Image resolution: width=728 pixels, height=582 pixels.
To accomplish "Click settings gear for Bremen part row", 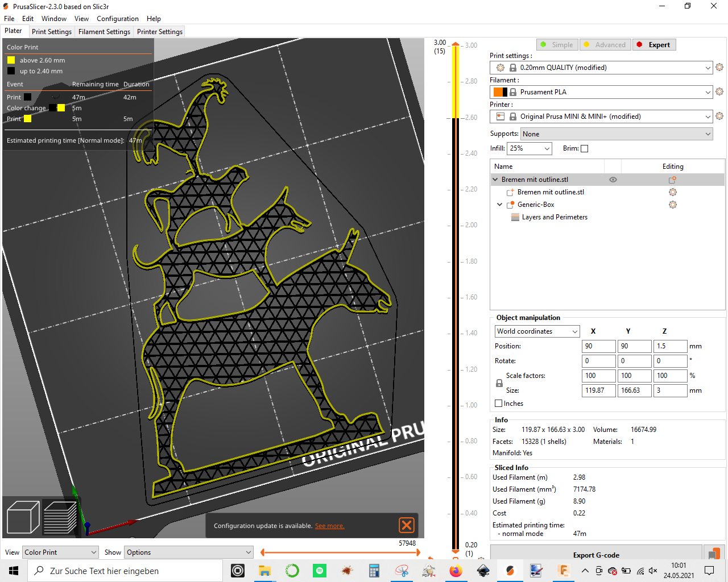I will click(x=673, y=192).
